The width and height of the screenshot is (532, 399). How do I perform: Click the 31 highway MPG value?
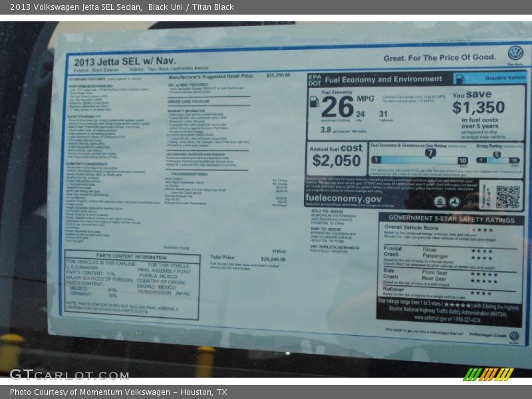(384, 114)
